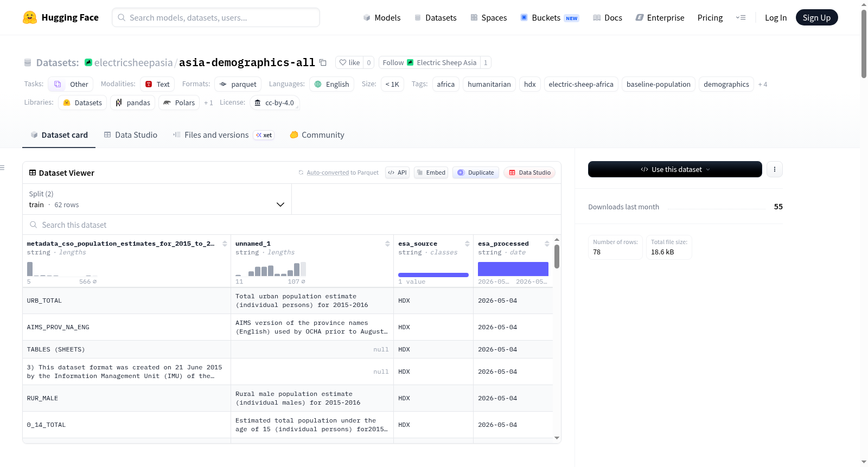Select the Polars library tag
Viewport: 868px width, 467px height.
coord(179,103)
